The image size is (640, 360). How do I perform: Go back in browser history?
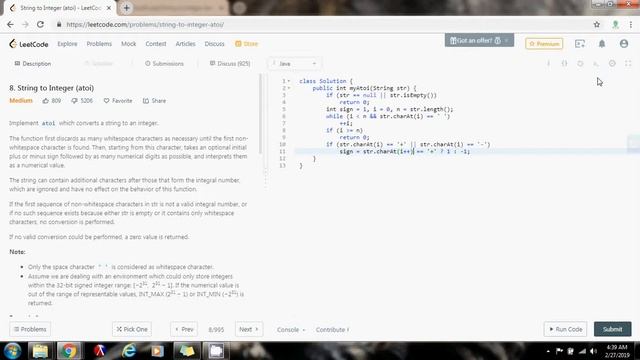pyautogui.click(x=10, y=24)
